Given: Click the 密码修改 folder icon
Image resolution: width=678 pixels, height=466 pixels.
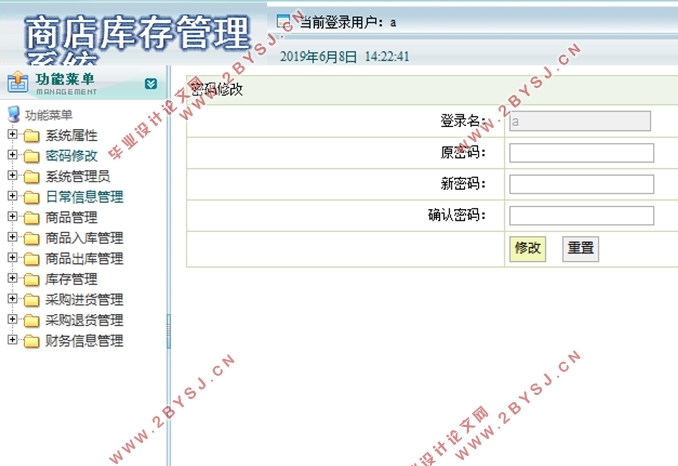Looking at the screenshot, I should click(x=31, y=156).
